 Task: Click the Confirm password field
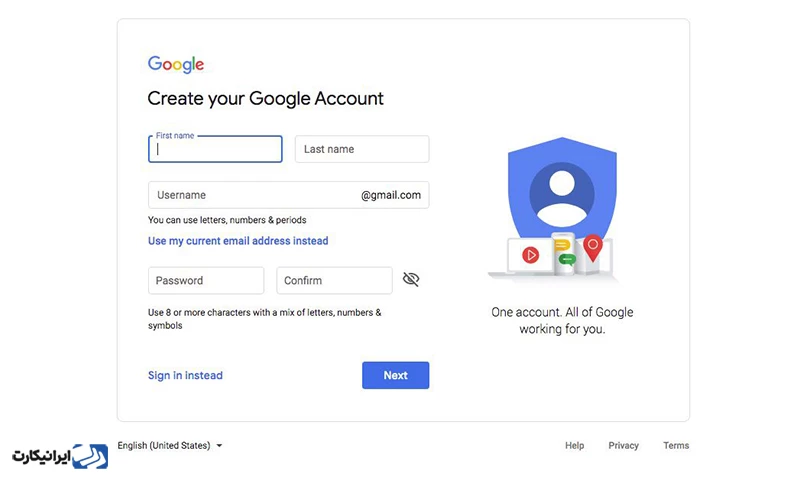tap(334, 281)
